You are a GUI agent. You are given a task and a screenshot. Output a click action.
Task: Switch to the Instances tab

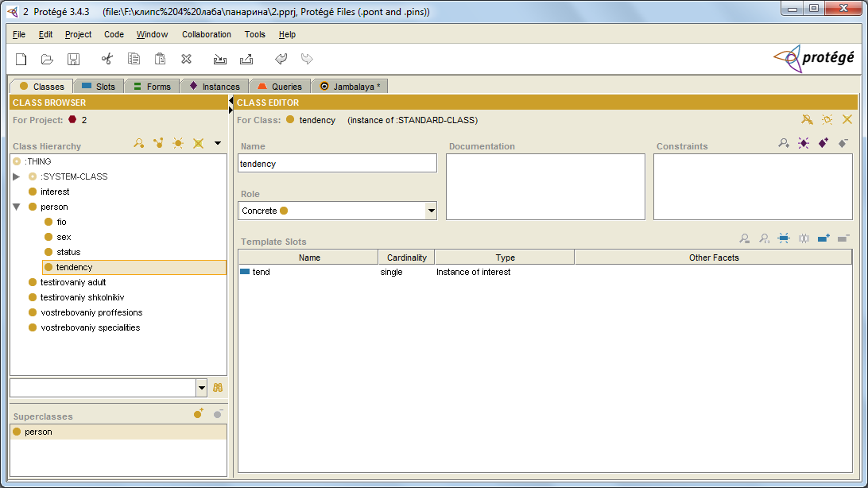coord(215,87)
